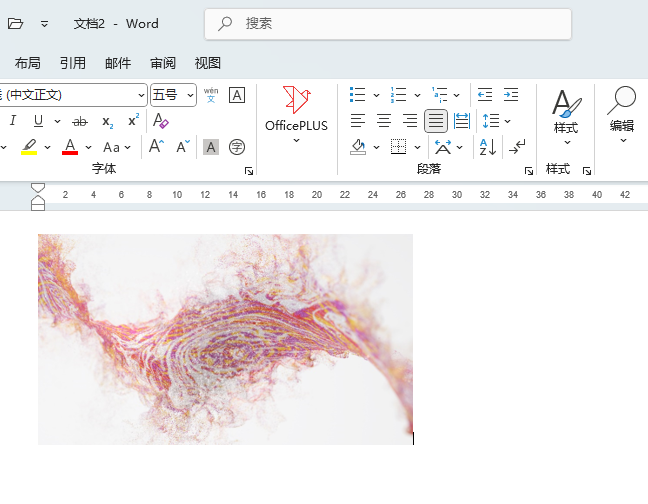Select justify alignment
The width and height of the screenshot is (648, 504).
tap(436, 121)
